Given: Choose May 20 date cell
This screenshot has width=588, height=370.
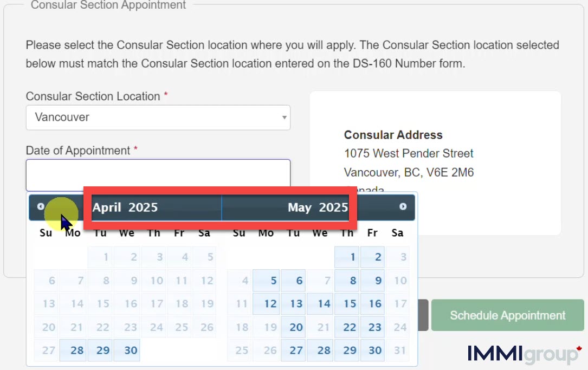Looking at the screenshot, I should [293, 327].
